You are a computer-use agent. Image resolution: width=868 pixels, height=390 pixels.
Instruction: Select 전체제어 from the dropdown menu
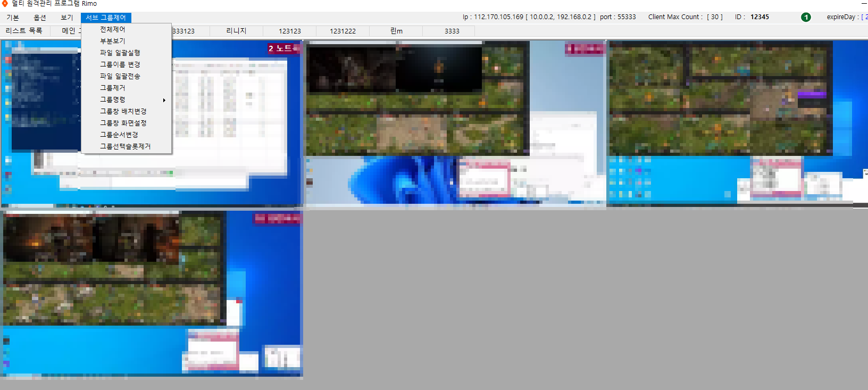click(x=113, y=29)
